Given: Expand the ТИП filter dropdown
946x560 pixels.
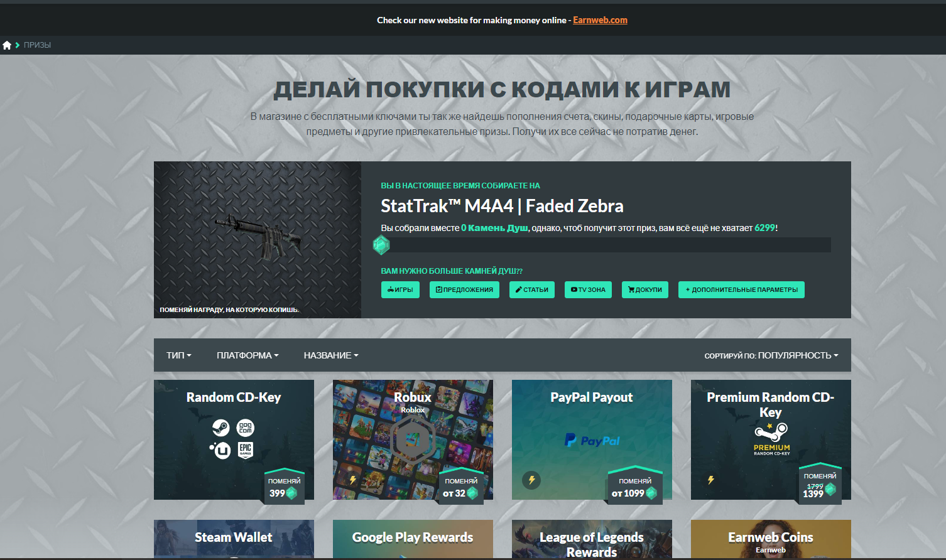Looking at the screenshot, I should point(179,355).
